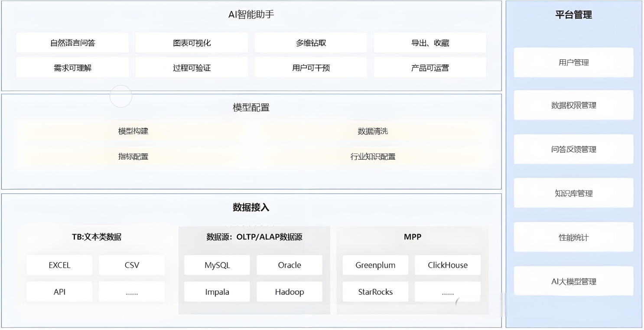Click the 多维钻取 feature box

(311, 43)
